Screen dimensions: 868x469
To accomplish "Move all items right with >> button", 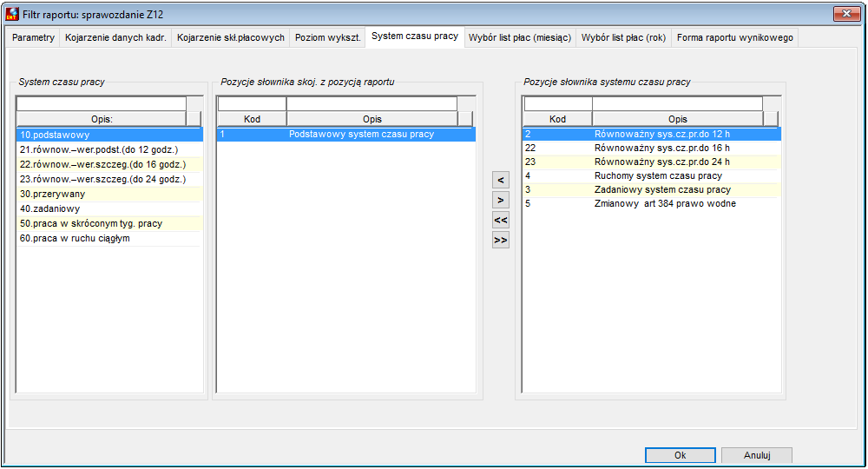I will [501, 240].
